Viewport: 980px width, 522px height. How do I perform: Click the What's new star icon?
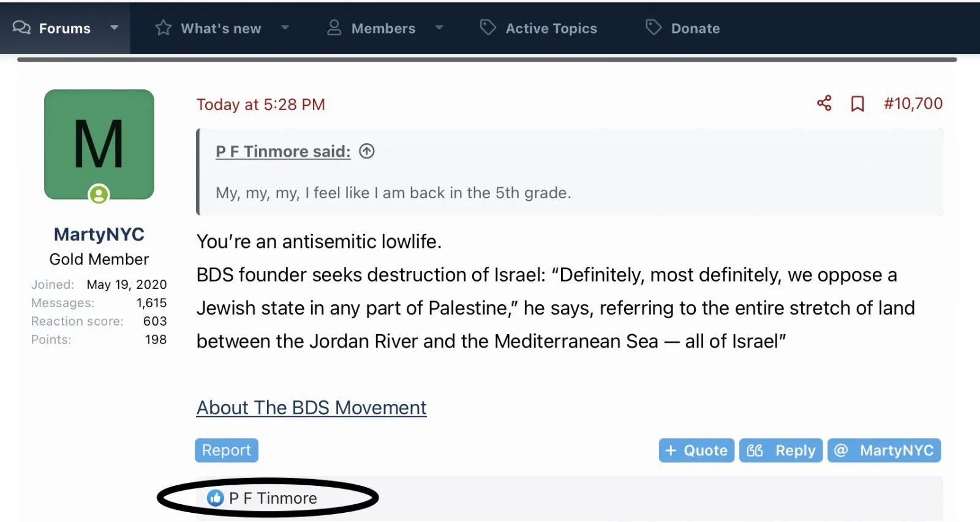pos(164,28)
